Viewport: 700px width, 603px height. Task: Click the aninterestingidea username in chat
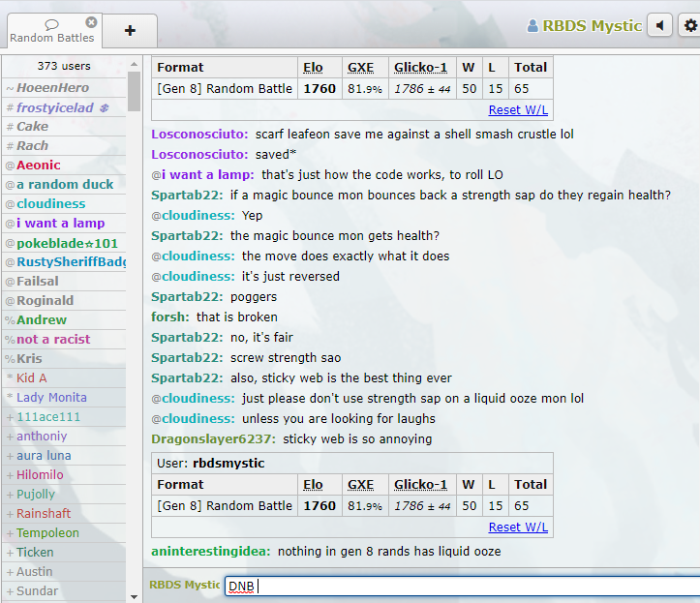(x=211, y=552)
